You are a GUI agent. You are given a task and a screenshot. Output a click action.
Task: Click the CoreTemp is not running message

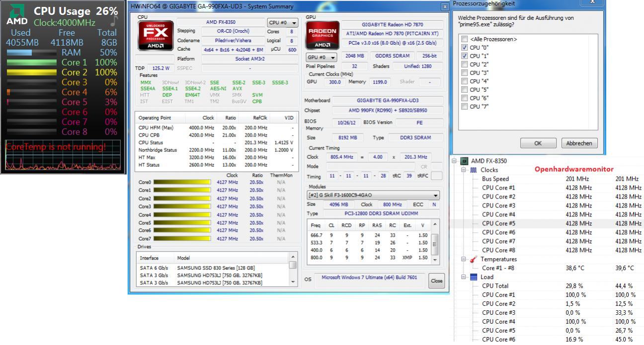[x=56, y=147]
